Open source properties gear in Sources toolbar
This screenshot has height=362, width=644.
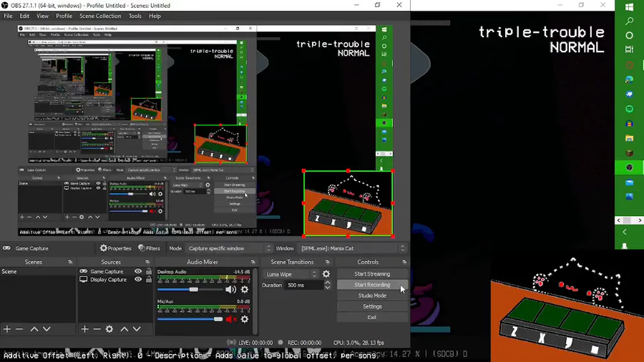[109, 329]
